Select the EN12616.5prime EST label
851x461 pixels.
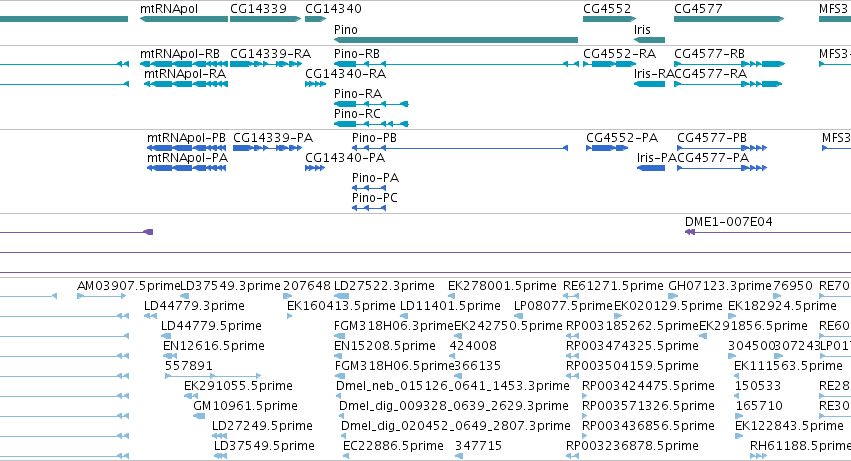tap(213, 346)
